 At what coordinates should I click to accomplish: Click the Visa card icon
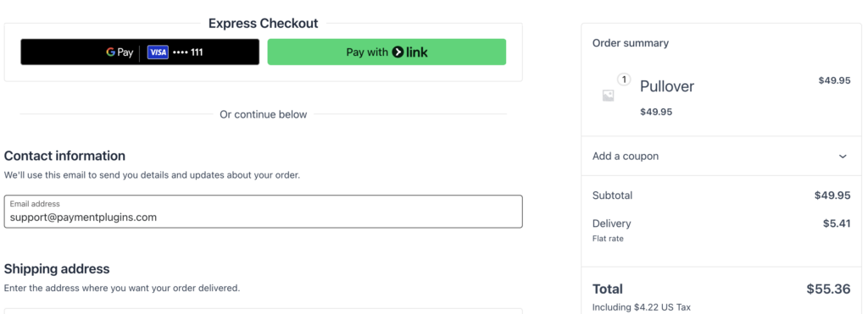click(158, 52)
